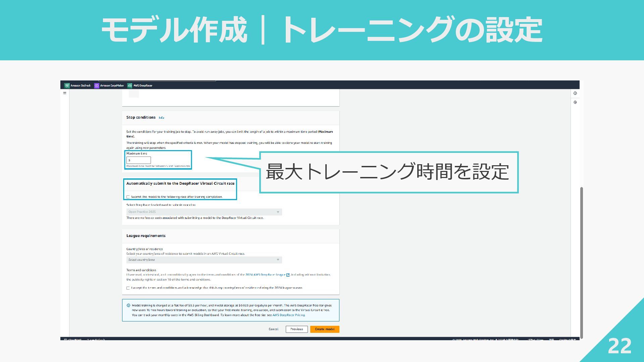Open the Open Practice 2025 leaderboard dropdown
This screenshot has height=362, width=644.
click(x=204, y=212)
